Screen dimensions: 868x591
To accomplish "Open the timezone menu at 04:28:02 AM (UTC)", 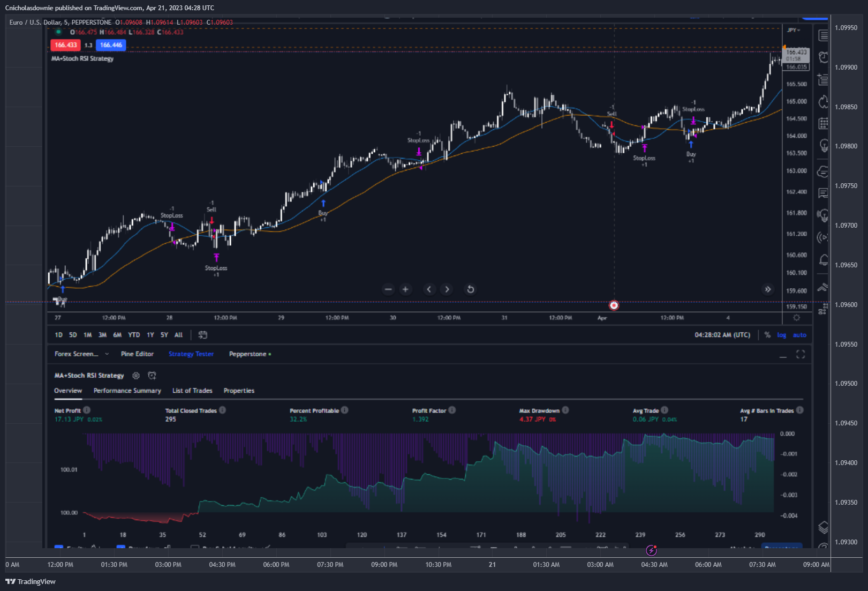I will [722, 335].
